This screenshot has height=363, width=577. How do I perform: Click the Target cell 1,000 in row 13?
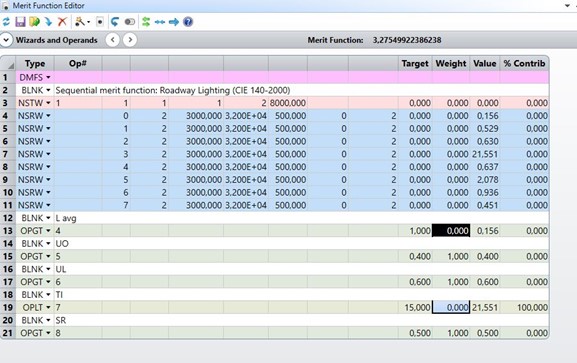coord(415,231)
